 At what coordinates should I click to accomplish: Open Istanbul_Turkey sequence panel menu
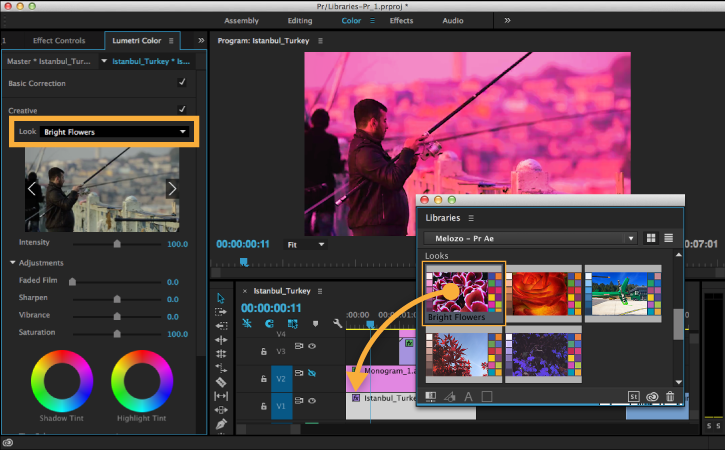[319, 291]
